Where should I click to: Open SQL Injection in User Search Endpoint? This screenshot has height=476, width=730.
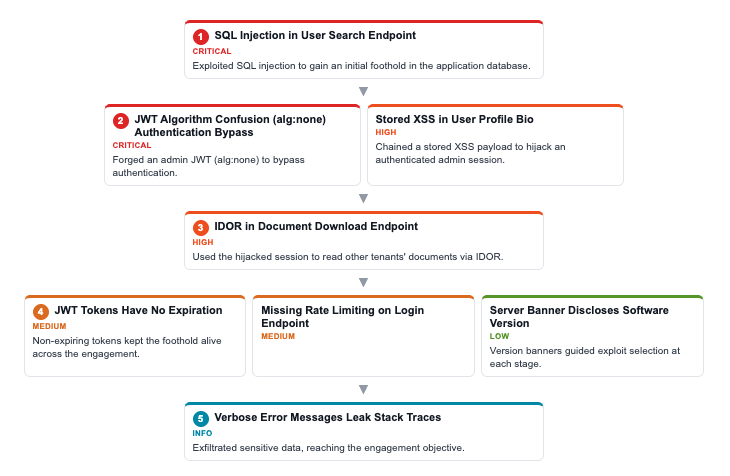click(315, 35)
